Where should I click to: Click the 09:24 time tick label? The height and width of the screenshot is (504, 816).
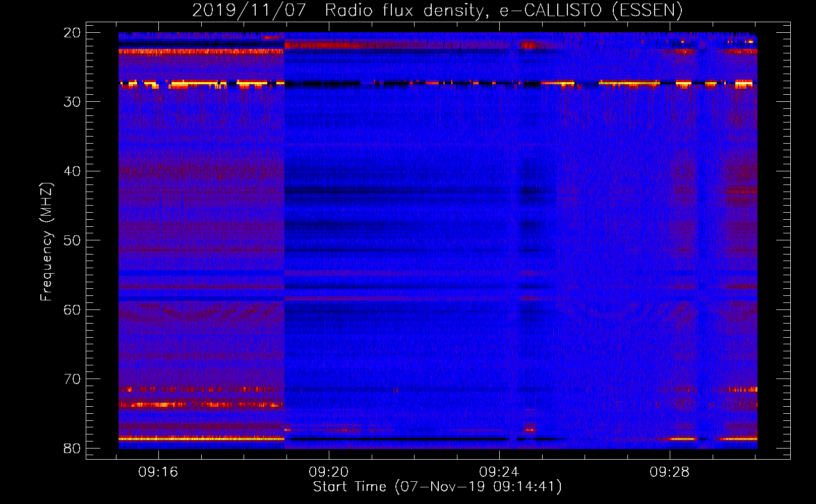499,472
